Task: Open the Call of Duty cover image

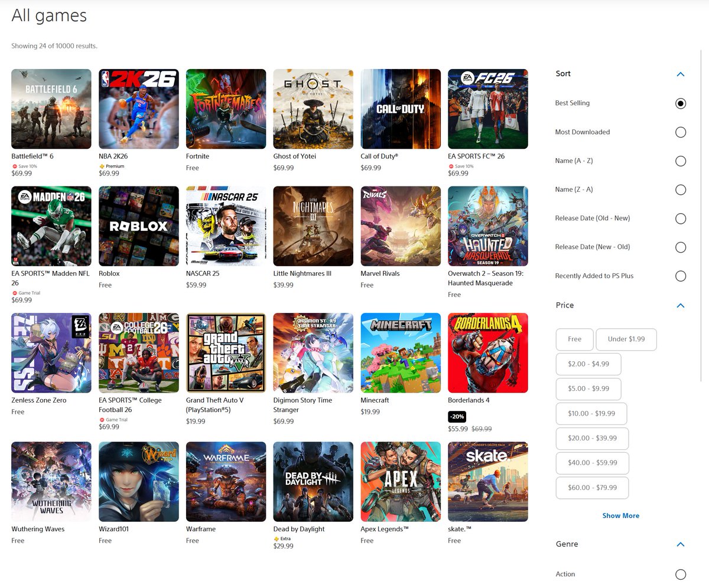Action: (x=401, y=109)
